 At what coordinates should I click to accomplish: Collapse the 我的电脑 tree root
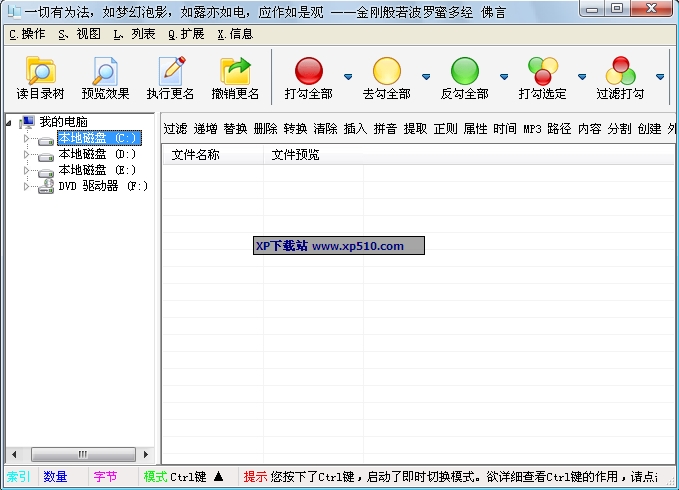tap(9, 122)
